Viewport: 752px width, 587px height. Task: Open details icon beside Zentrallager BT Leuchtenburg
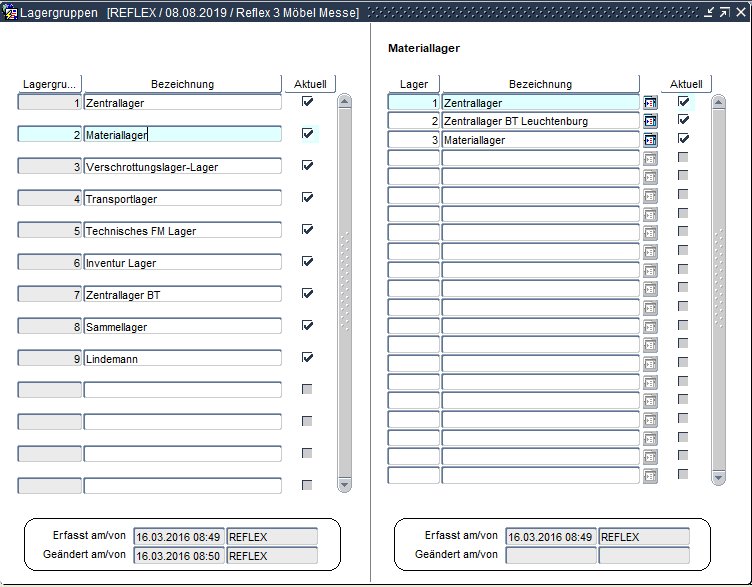point(650,121)
